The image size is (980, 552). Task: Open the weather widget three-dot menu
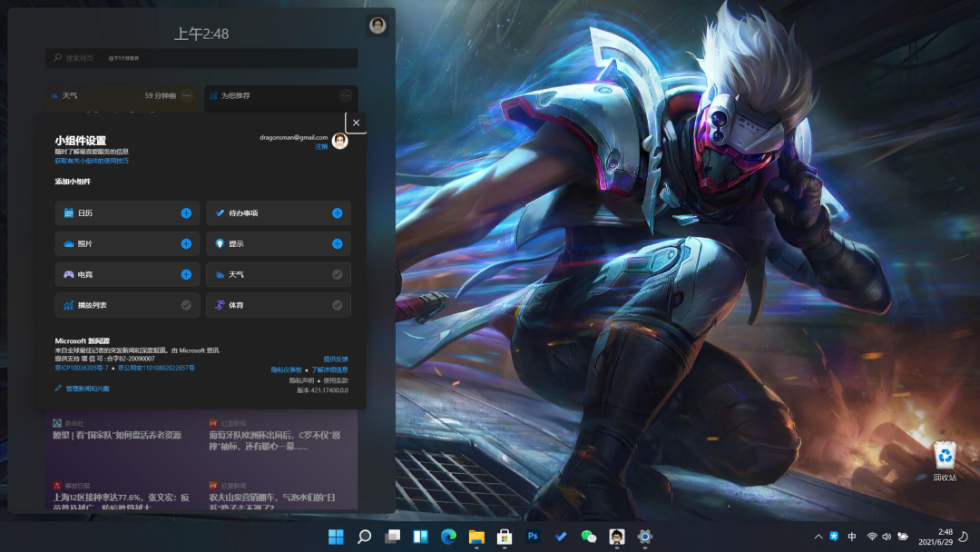click(x=187, y=95)
